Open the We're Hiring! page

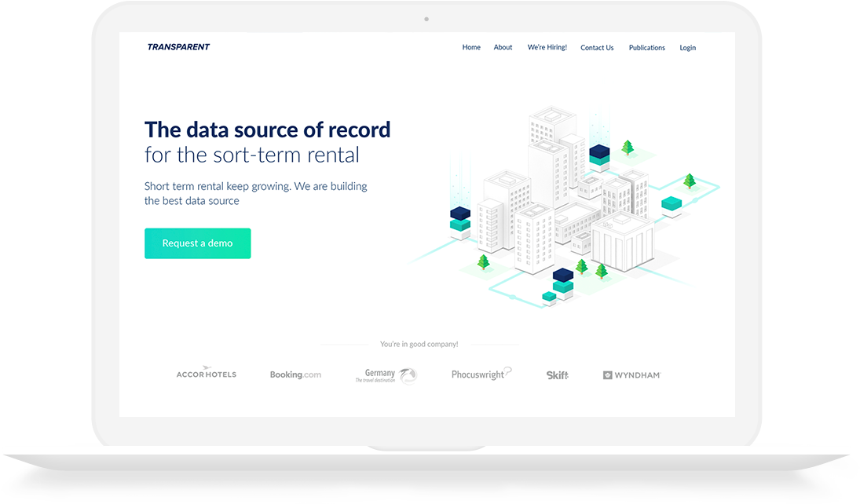coord(547,48)
